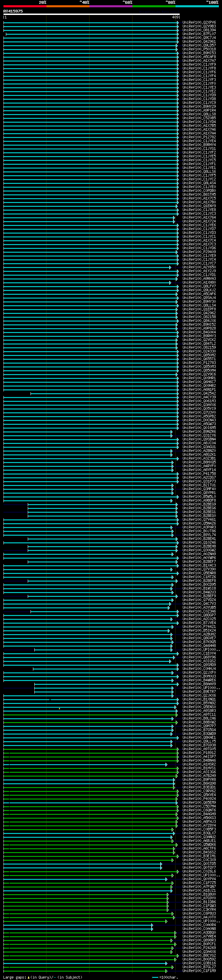Screen dimensions: 222x980
Task: Select hit UniRef100_B2BEG9
Action: [x=199, y=504]
